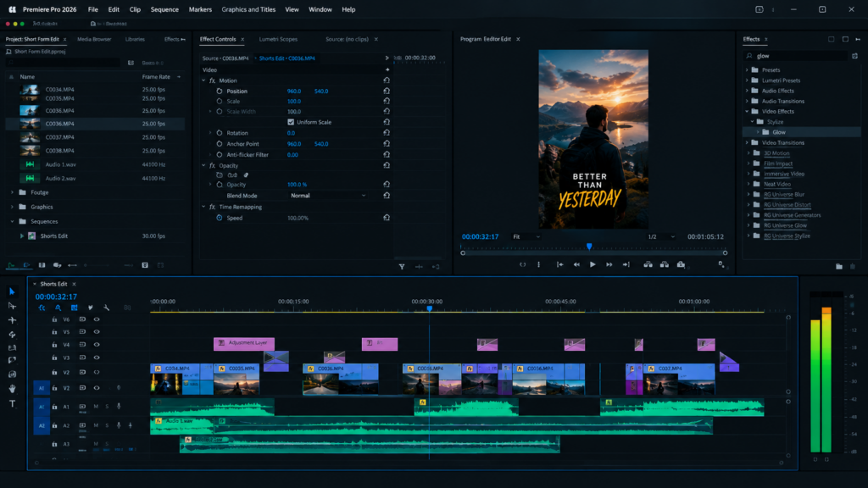Reset the Blend Mode parameter
868x488 pixels.
(387, 196)
